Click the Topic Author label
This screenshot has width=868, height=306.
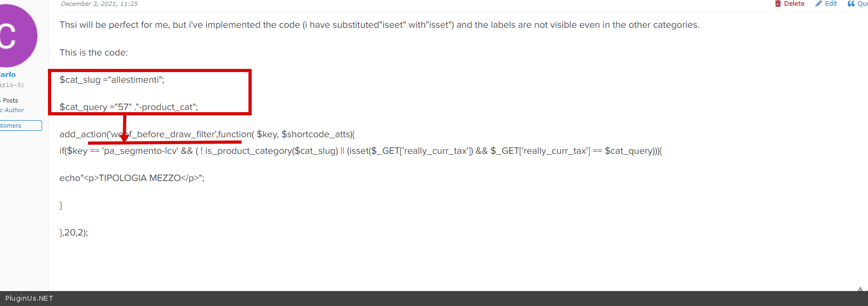pos(13,110)
